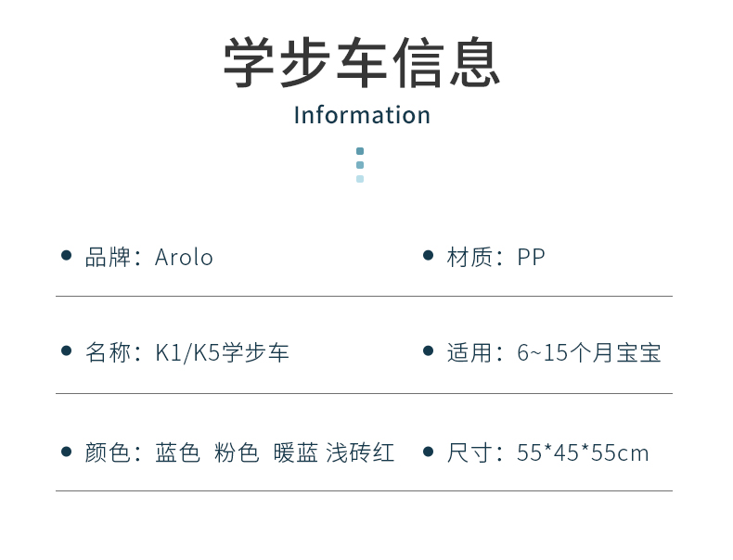The height and width of the screenshot is (560, 733).
Task: Click the 55*45*55cm size value
Action: [583, 452]
